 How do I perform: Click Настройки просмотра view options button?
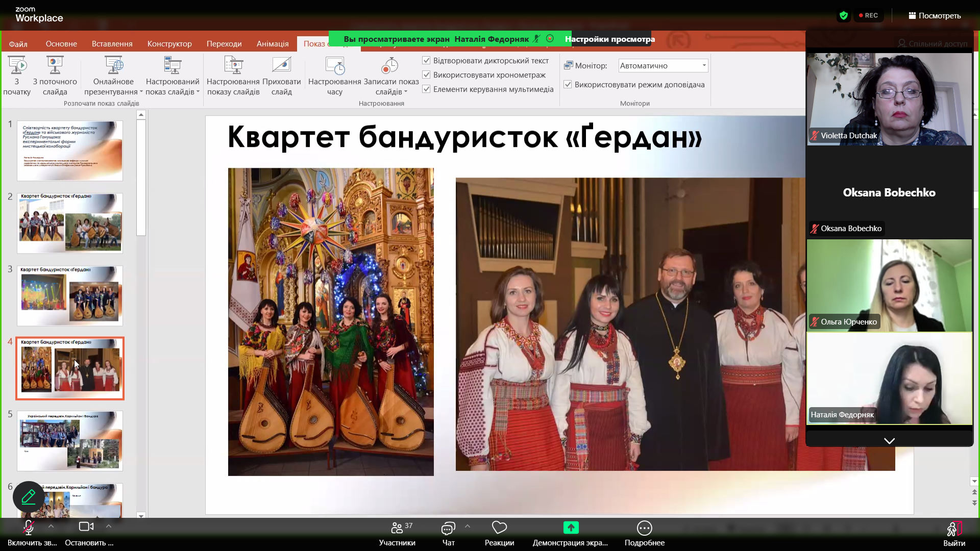[x=610, y=39]
